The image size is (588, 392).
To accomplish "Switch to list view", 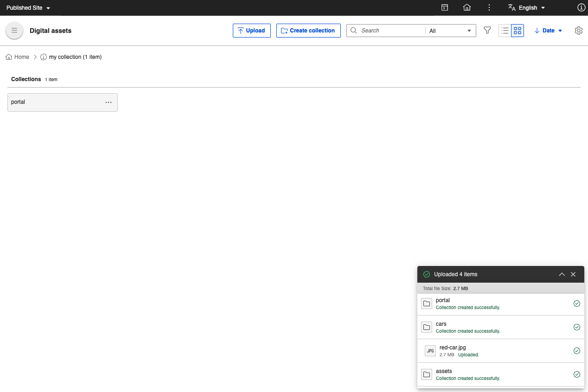I will coord(505,30).
